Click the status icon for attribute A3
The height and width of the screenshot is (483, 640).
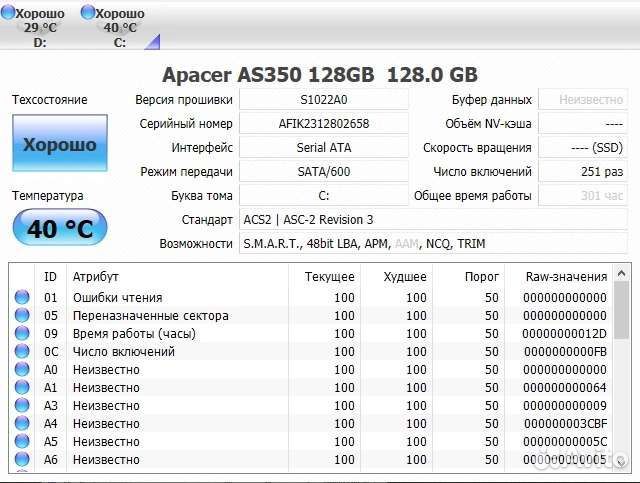tap(22, 405)
